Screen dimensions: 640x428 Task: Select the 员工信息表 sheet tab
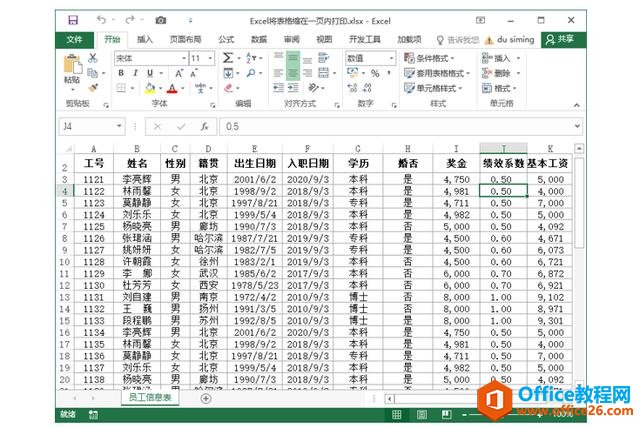tap(150, 397)
